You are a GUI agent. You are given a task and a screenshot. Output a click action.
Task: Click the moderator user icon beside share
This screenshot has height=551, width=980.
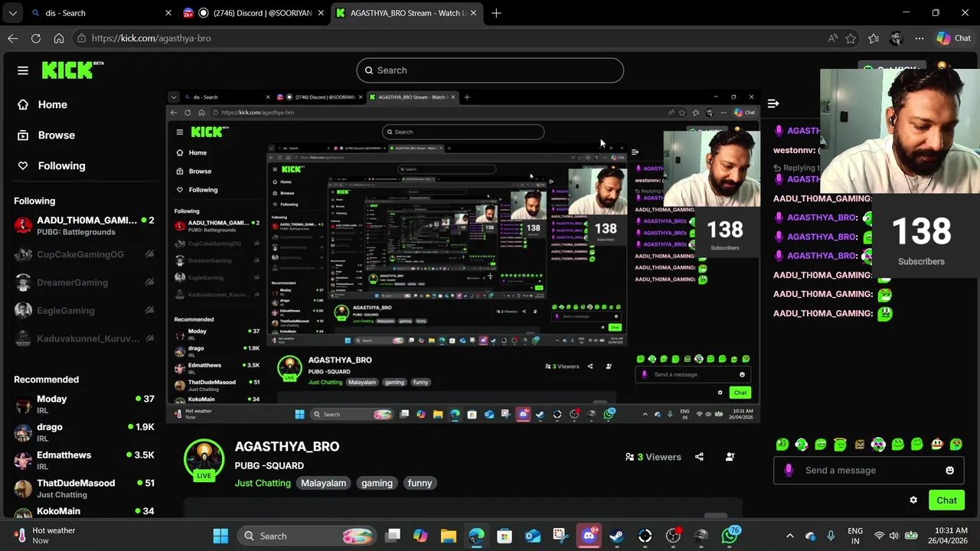tap(730, 457)
